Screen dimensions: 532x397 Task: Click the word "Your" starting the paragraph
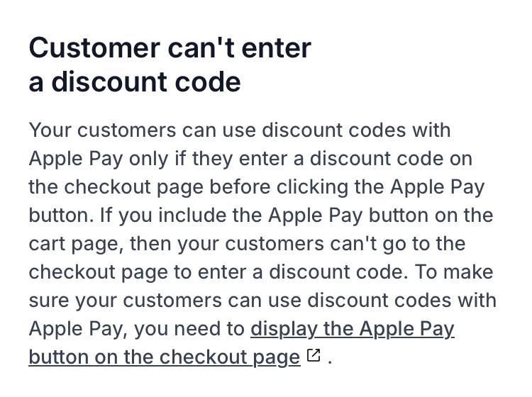click(50, 130)
